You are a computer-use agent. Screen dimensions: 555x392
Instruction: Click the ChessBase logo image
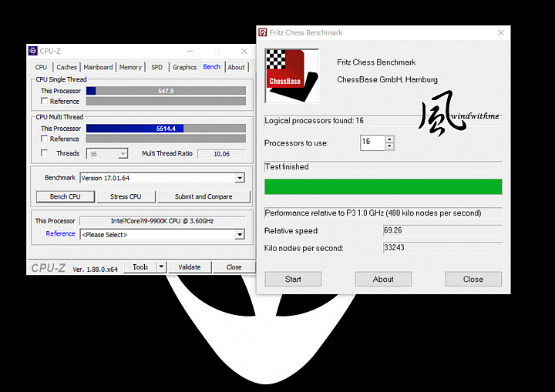coord(292,76)
